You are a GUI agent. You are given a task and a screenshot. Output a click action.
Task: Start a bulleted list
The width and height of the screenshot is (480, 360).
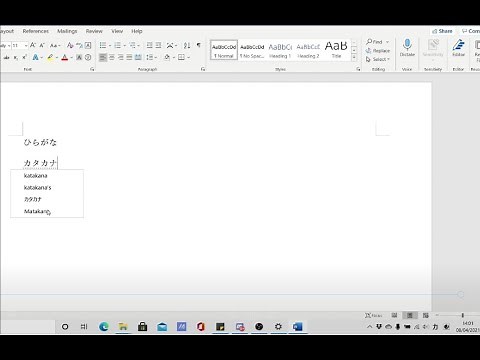[x=103, y=45]
